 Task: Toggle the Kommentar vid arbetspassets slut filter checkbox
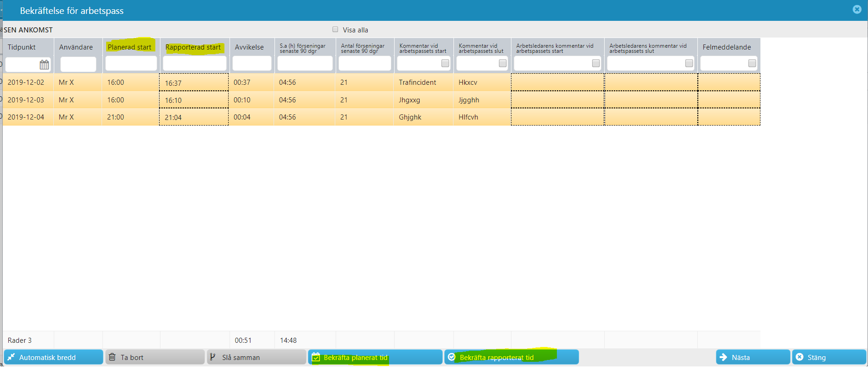click(503, 63)
